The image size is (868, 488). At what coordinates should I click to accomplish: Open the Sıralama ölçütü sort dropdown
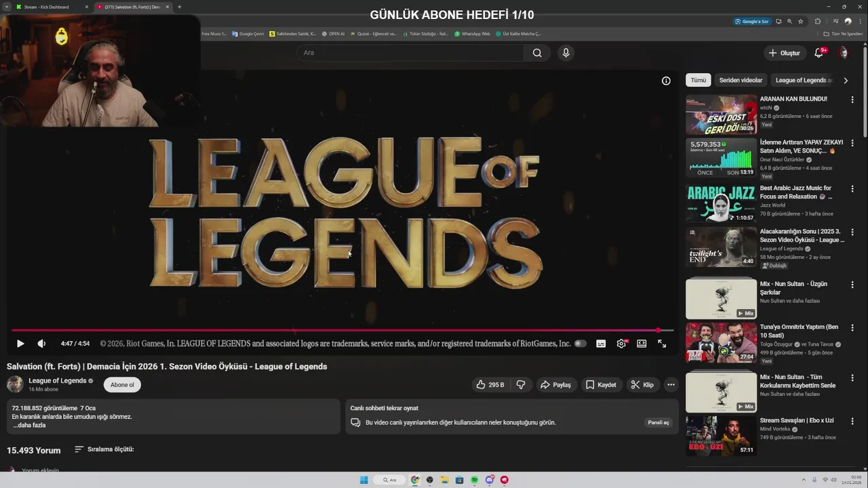point(104,449)
